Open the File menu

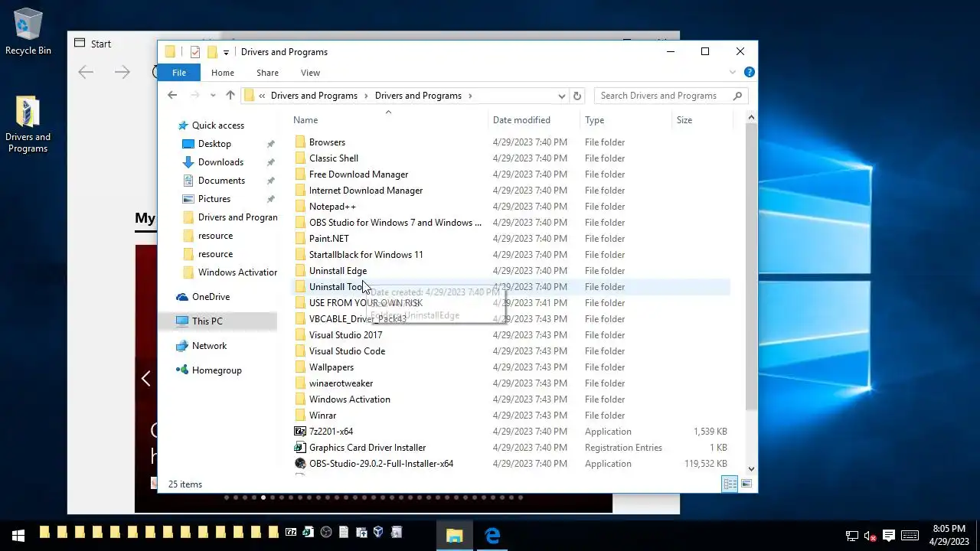[179, 73]
